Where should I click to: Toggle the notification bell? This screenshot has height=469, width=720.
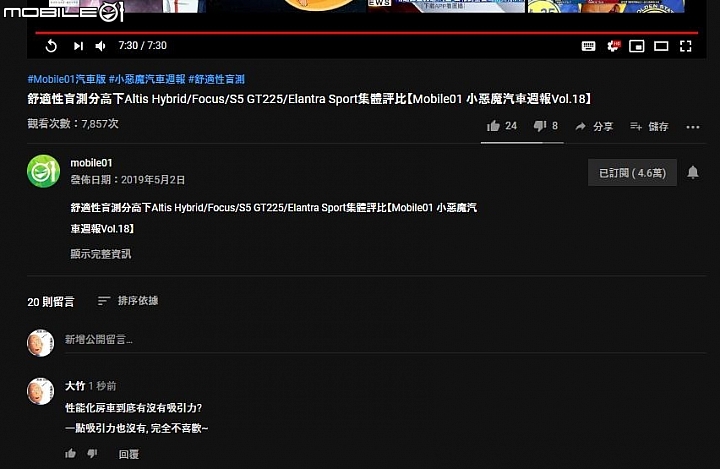pyautogui.click(x=692, y=172)
